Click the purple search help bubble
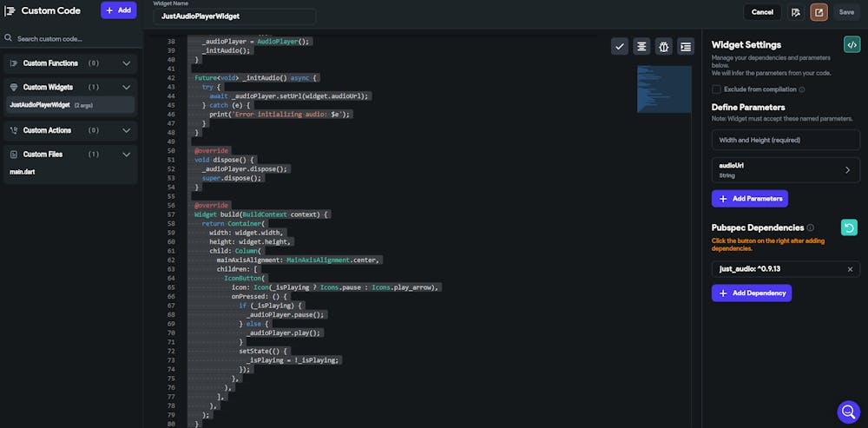The height and width of the screenshot is (428, 868). pos(848,412)
